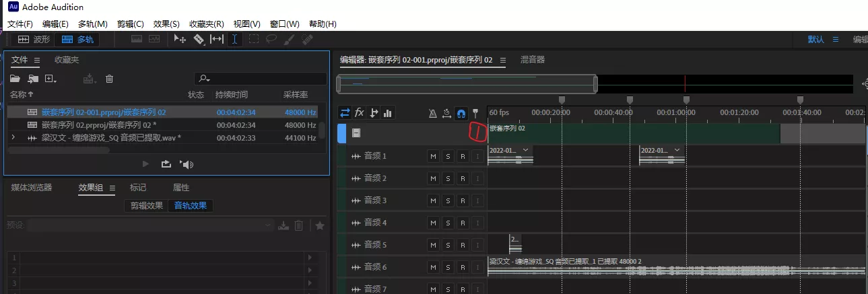Select the Lasso Selection tool
The height and width of the screenshot is (294, 868).
tap(271, 40)
